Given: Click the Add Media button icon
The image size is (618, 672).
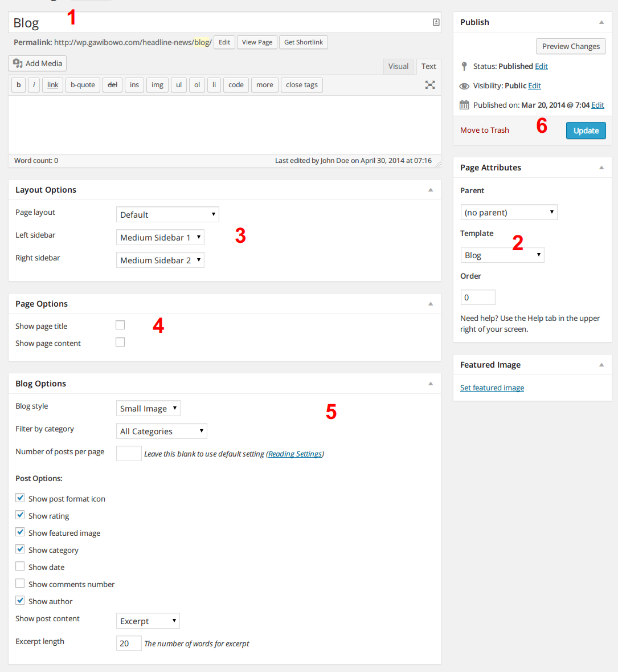Looking at the screenshot, I should click(x=18, y=63).
